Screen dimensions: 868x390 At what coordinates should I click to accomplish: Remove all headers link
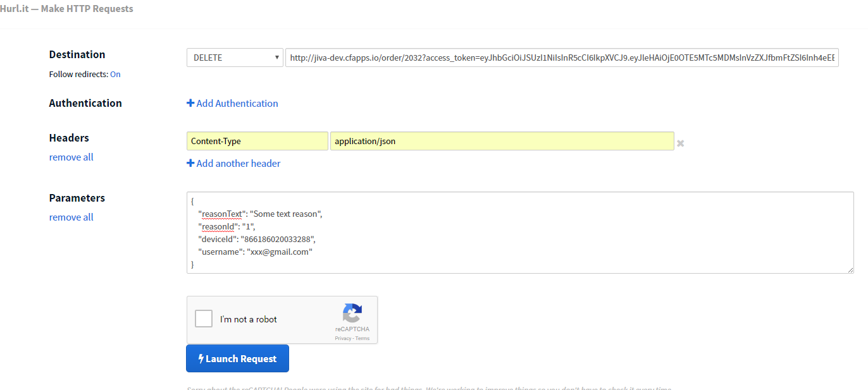(x=71, y=157)
